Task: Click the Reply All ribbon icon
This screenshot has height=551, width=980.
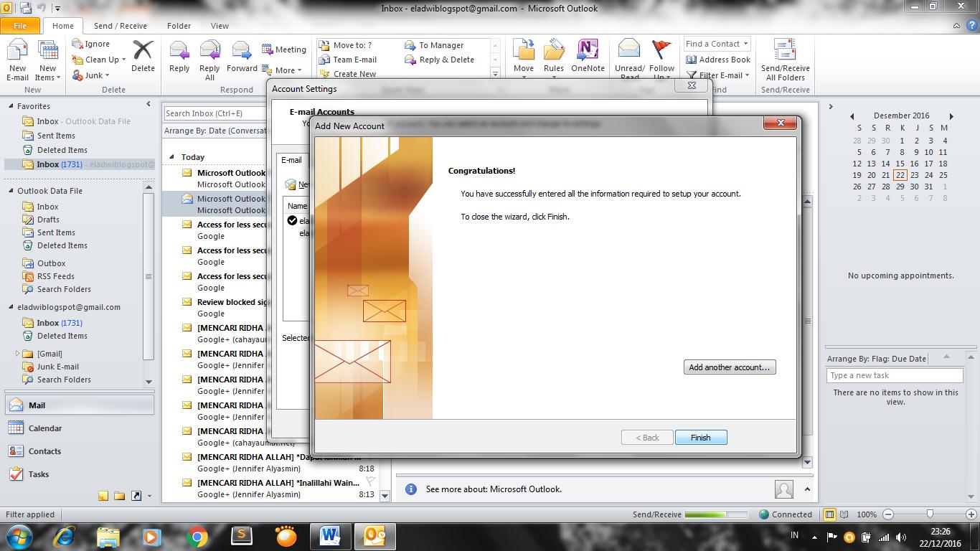Action: [x=210, y=61]
